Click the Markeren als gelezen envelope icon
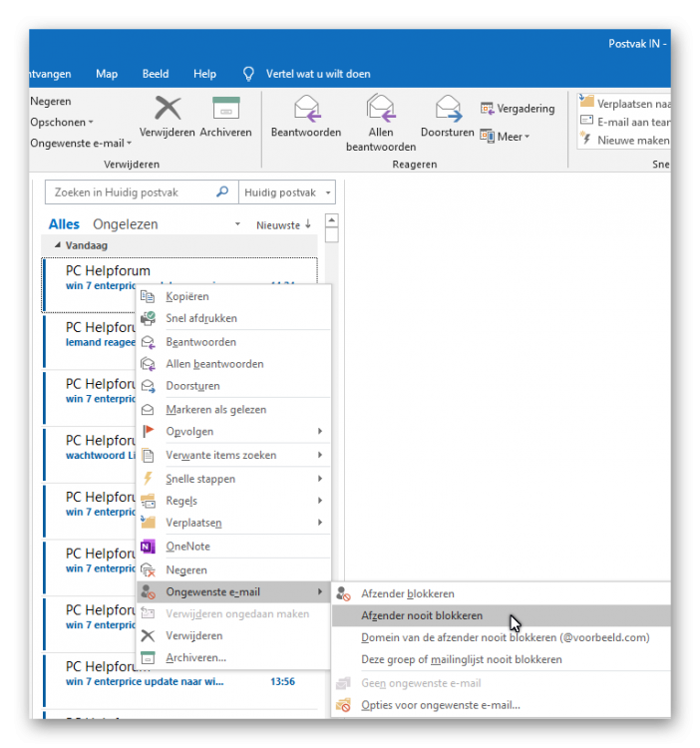700x748 pixels. click(148, 409)
